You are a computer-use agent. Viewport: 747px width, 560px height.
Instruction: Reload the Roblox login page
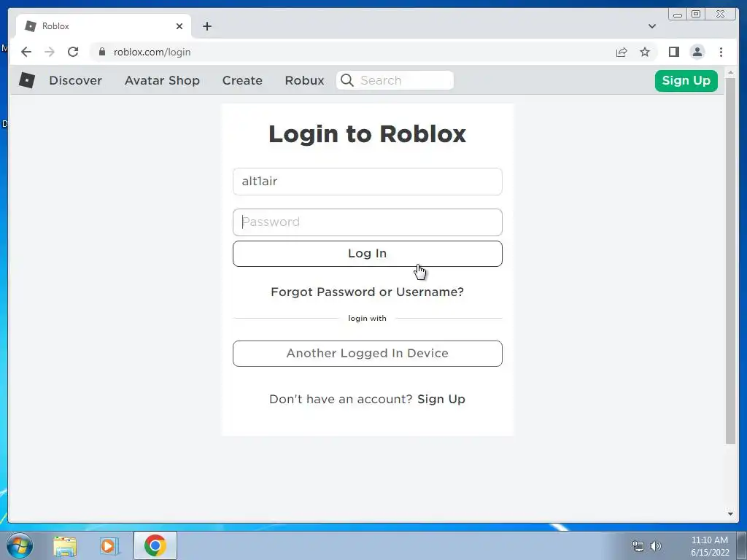(73, 52)
